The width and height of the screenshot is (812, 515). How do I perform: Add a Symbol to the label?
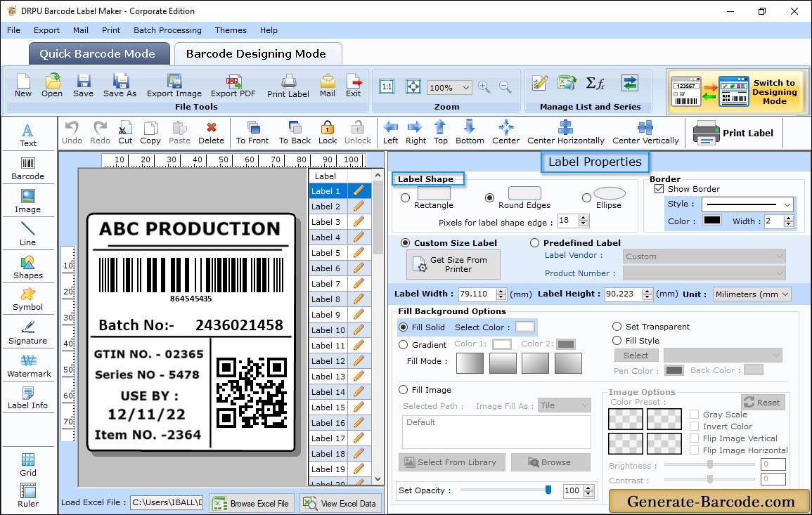[28, 300]
